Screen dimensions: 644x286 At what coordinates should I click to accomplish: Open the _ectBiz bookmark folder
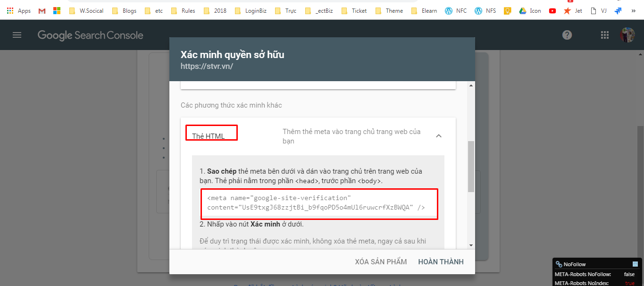point(319,10)
